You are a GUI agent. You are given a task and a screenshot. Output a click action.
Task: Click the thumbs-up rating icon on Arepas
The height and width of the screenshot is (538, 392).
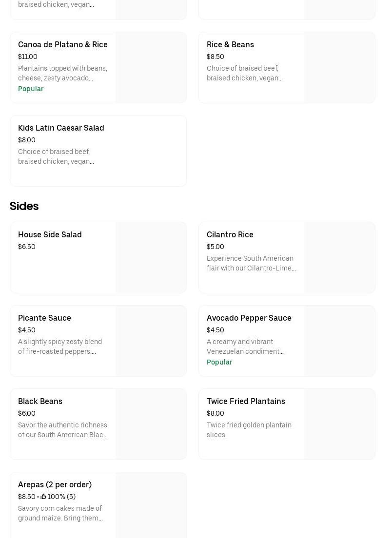[43, 497]
